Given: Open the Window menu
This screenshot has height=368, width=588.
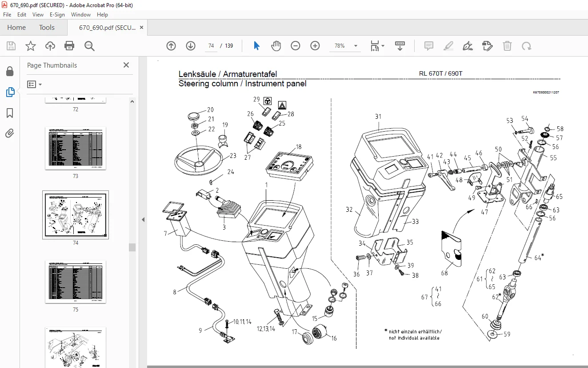Looking at the screenshot, I should pyautogui.click(x=81, y=15).
